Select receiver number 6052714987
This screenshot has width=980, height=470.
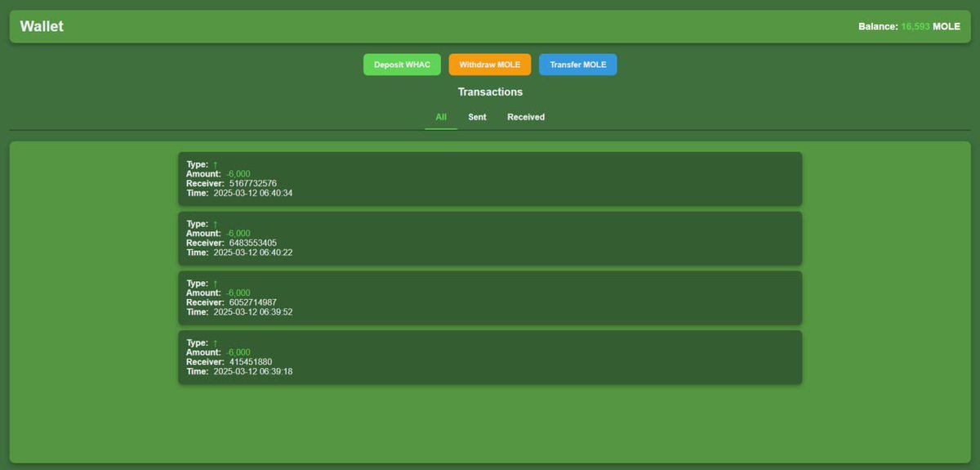(x=253, y=303)
